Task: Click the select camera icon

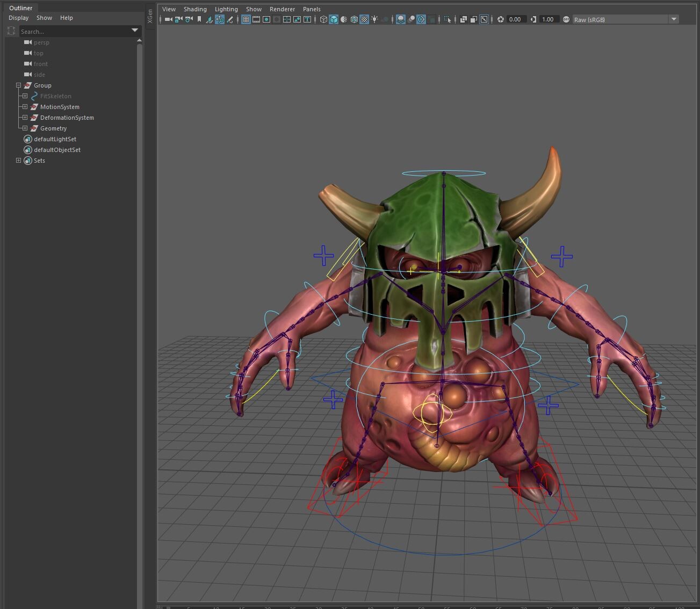Action: [x=168, y=19]
